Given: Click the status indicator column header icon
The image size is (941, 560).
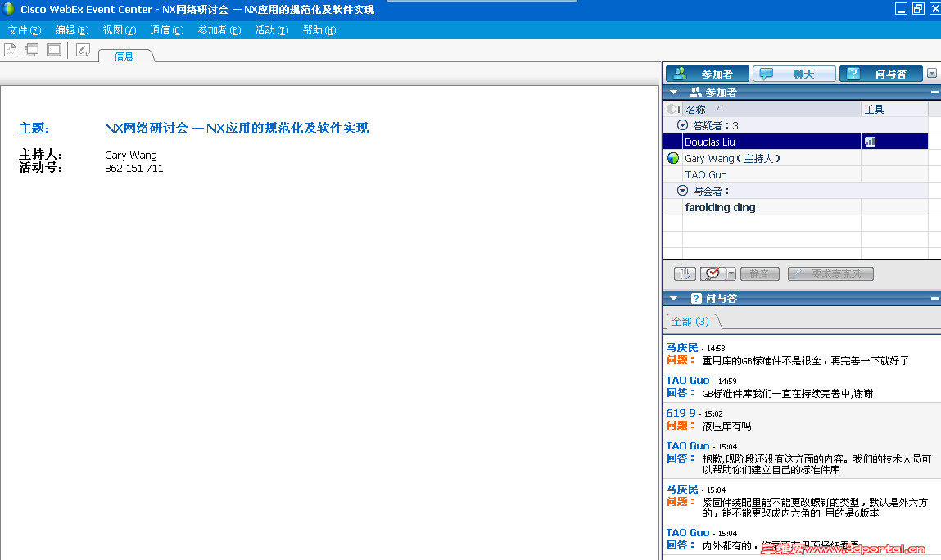Looking at the screenshot, I should [x=672, y=109].
